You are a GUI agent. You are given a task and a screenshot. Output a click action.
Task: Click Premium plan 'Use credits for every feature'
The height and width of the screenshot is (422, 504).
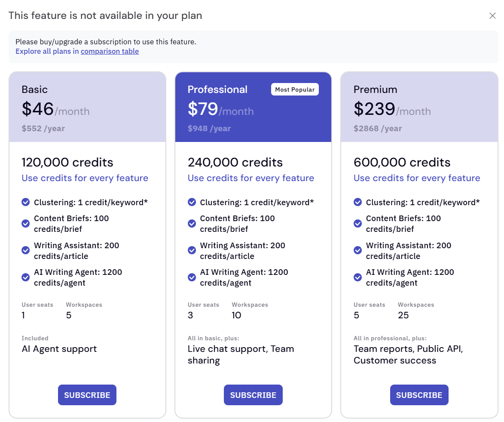(417, 178)
